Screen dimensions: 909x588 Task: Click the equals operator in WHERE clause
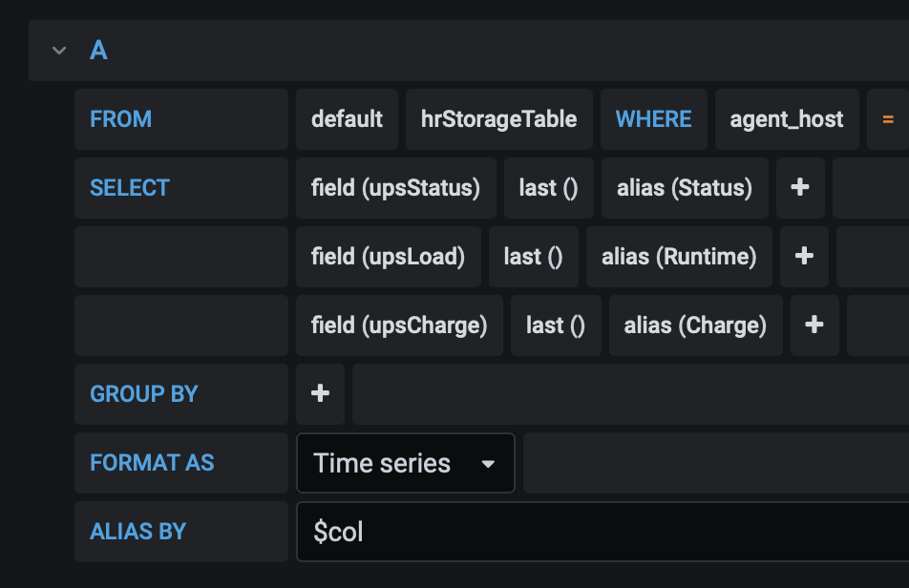coord(888,119)
